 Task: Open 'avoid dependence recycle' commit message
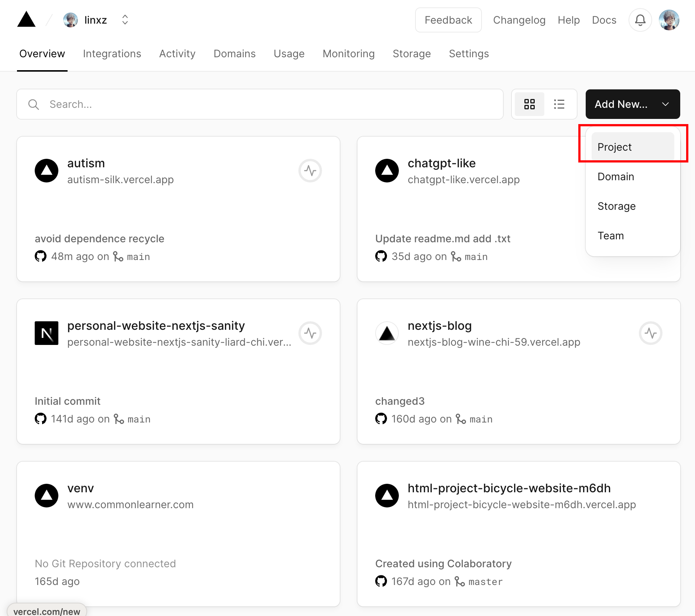[99, 239]
